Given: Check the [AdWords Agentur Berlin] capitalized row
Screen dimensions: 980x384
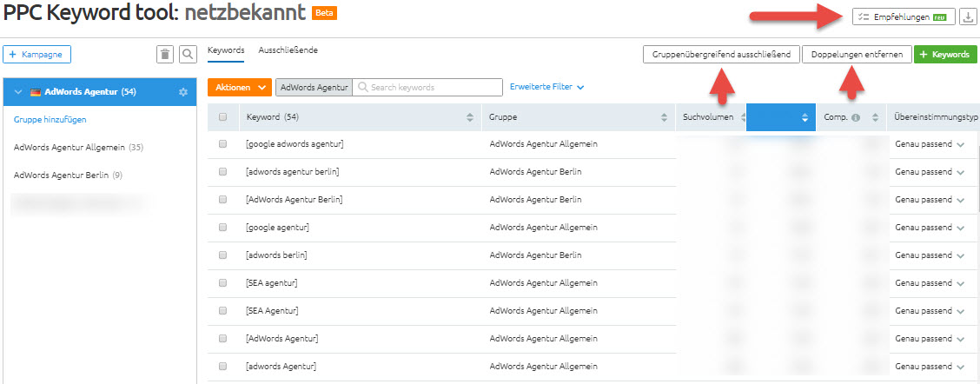Looking at the screenshot, I should [x=223, y=200].
